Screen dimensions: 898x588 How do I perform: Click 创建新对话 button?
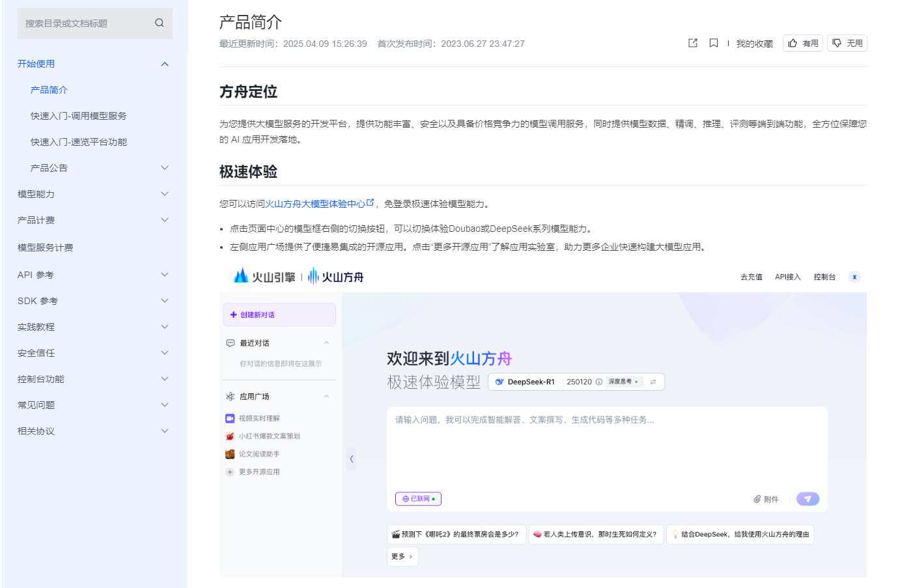(x=279, y=315)
